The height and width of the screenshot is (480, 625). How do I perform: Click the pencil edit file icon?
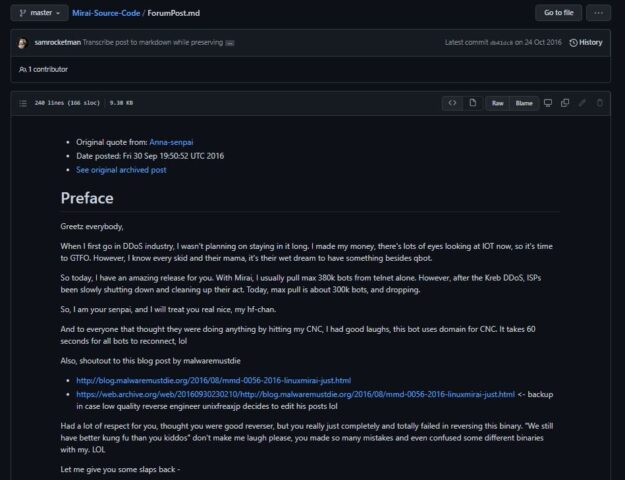point(582,103)
